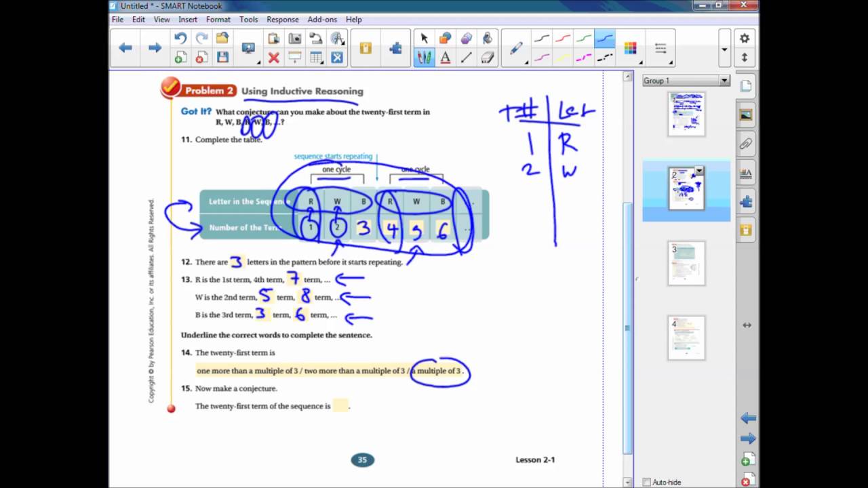
Task: Delete the page using toolbar delete-page icon
Action: pyautogui.click(x=201, y=58)
